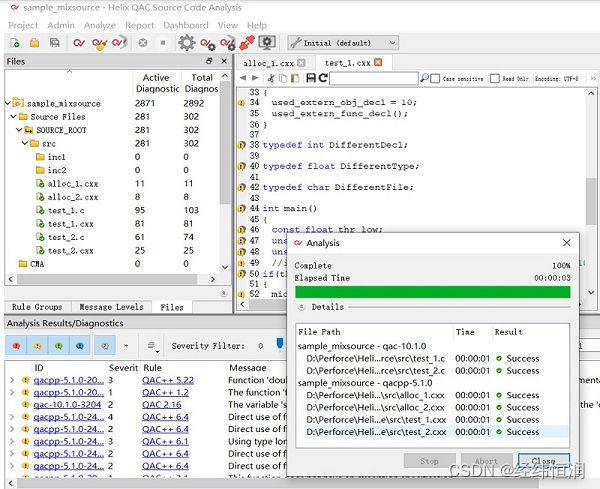The width and height of the screenshot is (600, 489).
Task: Click the open project folder icon
Action: [34, 43]
